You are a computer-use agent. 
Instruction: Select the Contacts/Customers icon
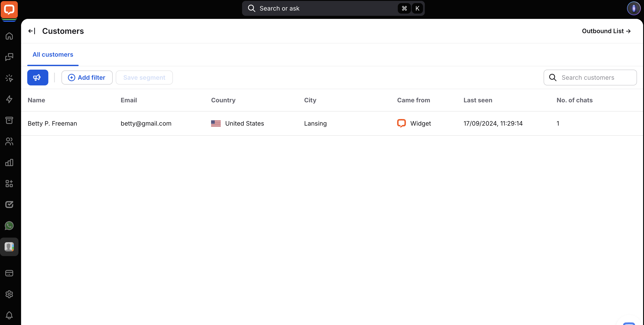(x=9, y=141)
